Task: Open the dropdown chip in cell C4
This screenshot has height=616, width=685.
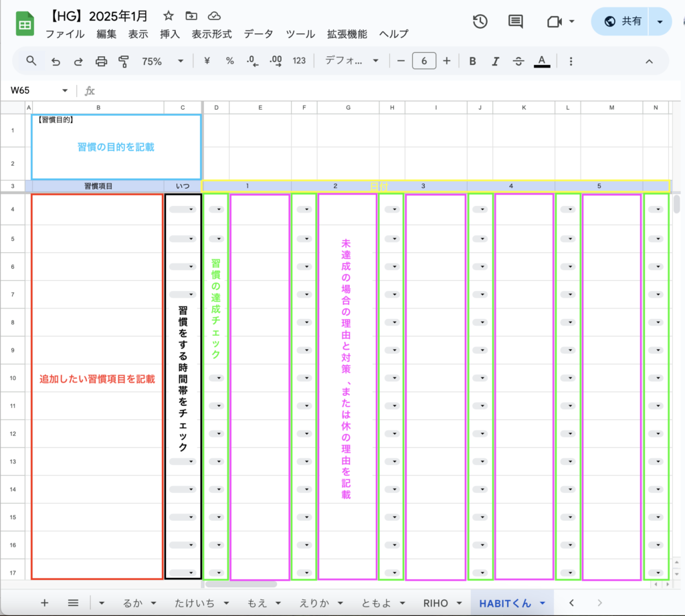Action: coord(183,209)
